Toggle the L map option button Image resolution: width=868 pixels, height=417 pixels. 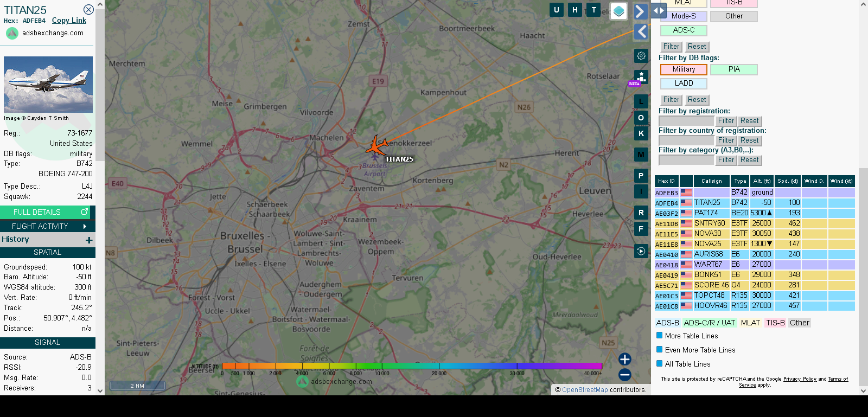(x=641, y=101)
